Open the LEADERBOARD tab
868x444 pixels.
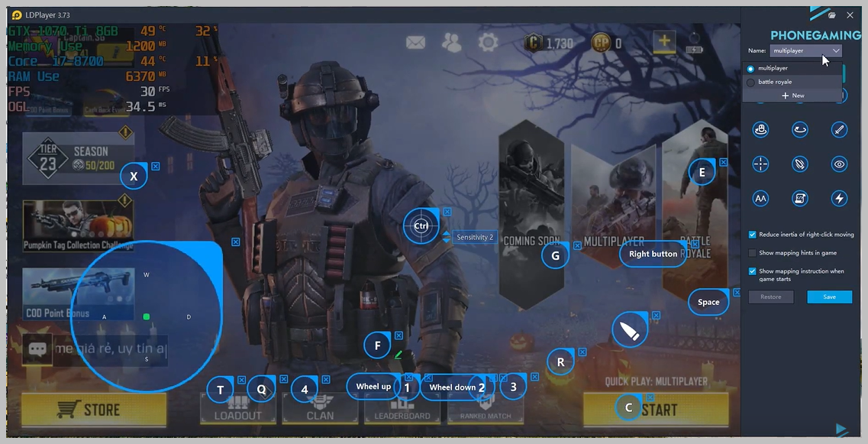pyautogui.click(x=402, y=409)
